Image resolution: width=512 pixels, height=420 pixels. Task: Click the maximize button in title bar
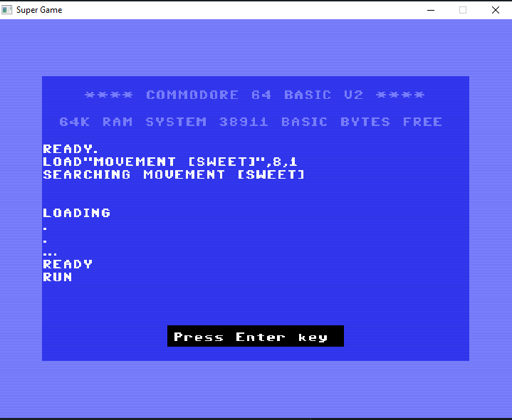(x=463, y=10)
